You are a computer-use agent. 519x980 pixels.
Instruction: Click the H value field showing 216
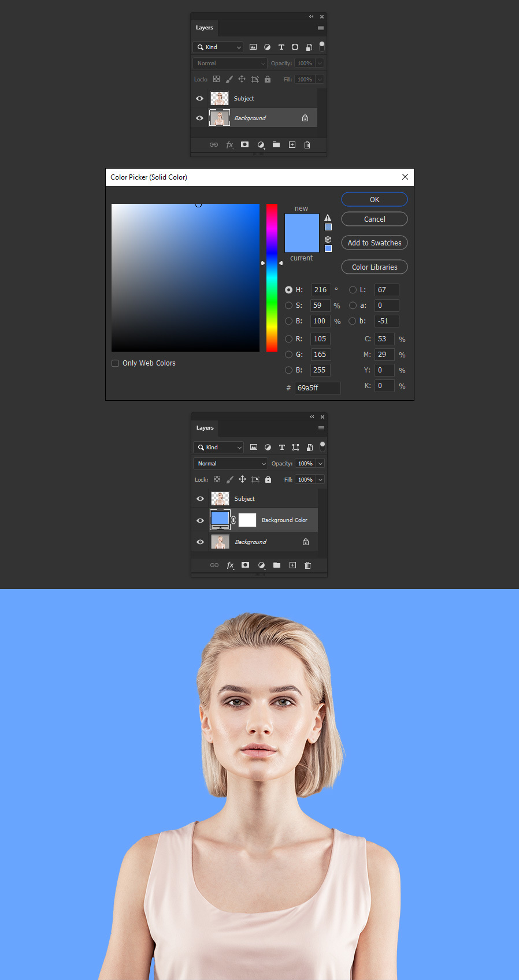tap(321, 290)
